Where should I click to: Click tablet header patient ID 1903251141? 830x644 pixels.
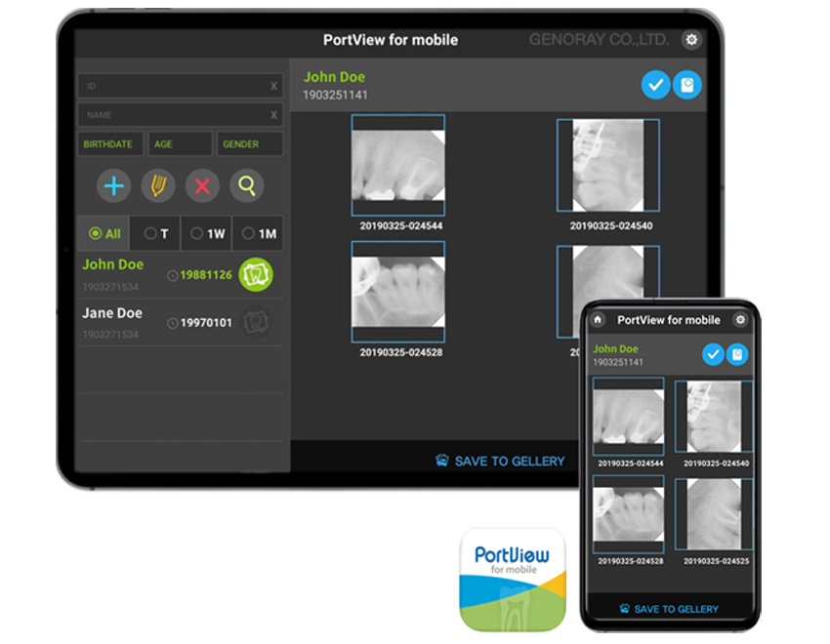click(x=335, y=96)
